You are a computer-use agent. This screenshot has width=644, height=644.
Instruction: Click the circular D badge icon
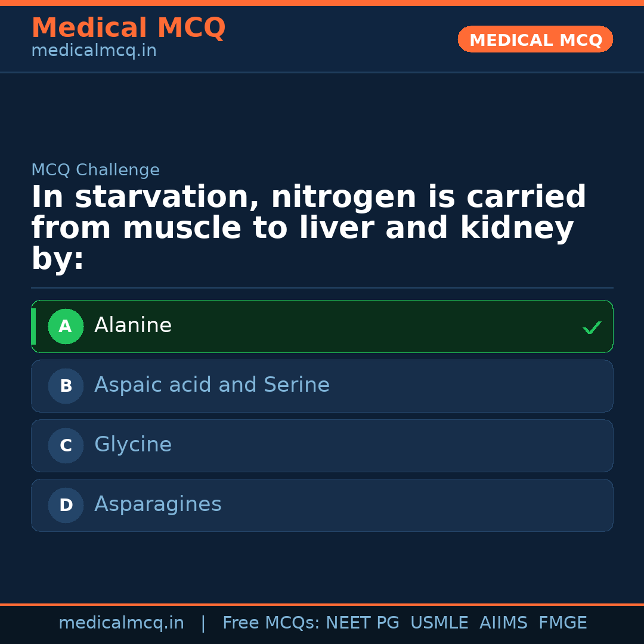click(x=66, y=505)
